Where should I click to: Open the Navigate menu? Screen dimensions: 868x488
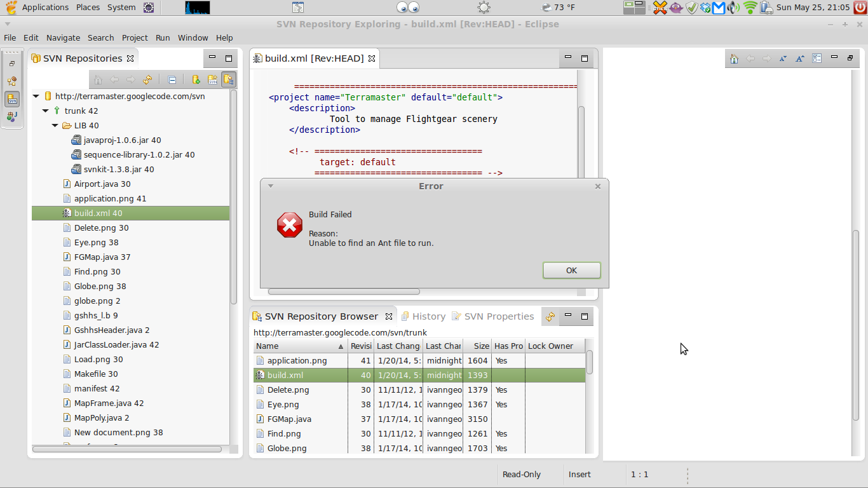coord(63,37)
